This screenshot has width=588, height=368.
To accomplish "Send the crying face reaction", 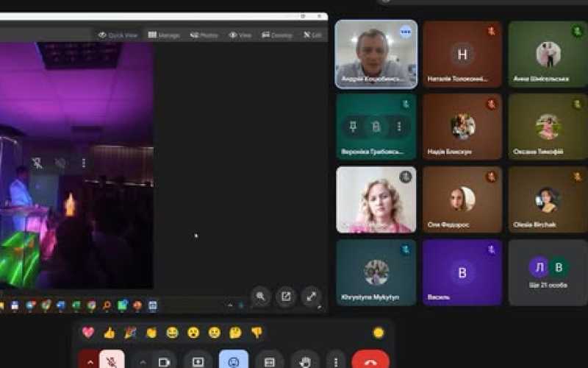I will [214, 333].
